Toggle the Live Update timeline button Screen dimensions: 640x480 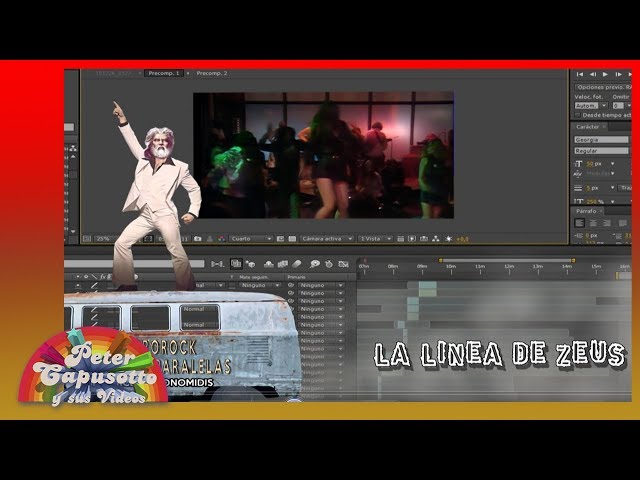(x=236, y=264)
